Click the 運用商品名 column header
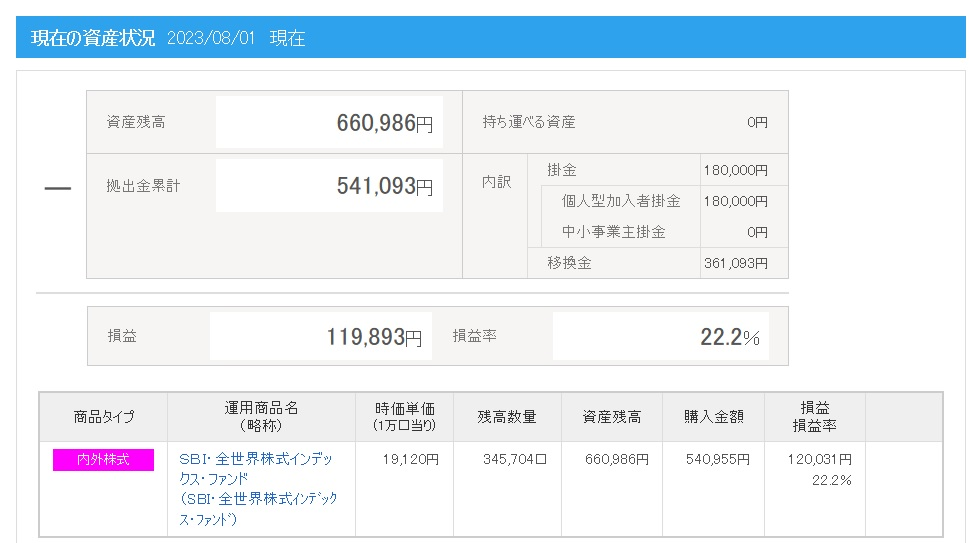The image size is (969, 543). [x=261, y=417]
